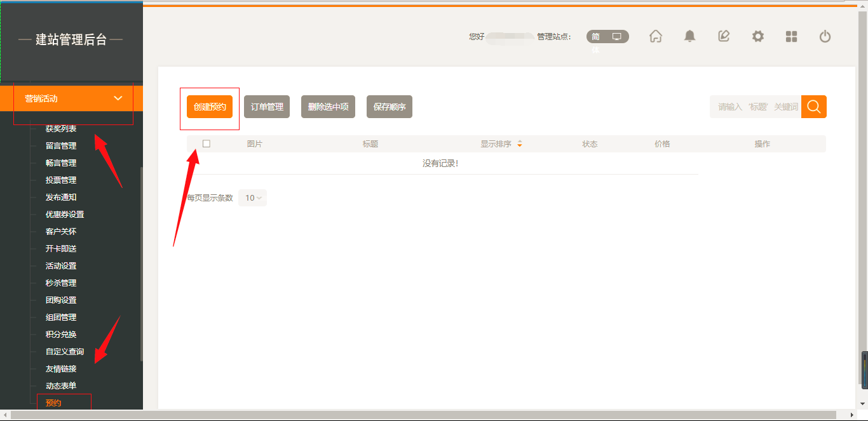
Task: Click the edit pencil icon in header
Action: [x=724, y=37]
